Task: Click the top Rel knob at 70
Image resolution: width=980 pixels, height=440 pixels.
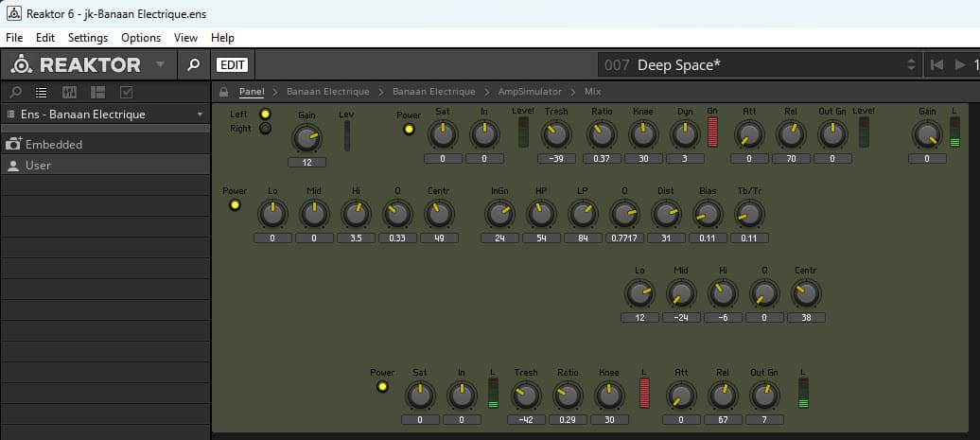Action: 791,133
